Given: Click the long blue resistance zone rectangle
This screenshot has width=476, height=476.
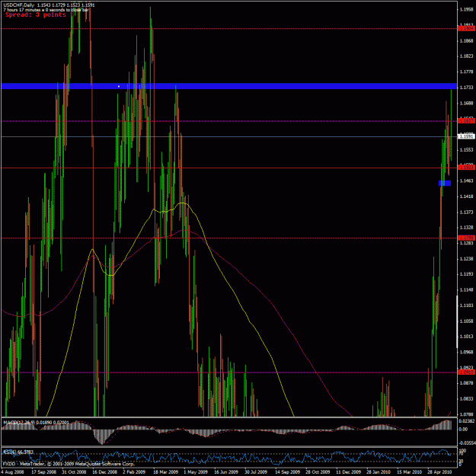Looking at the screenshot, I should (229, 86).
